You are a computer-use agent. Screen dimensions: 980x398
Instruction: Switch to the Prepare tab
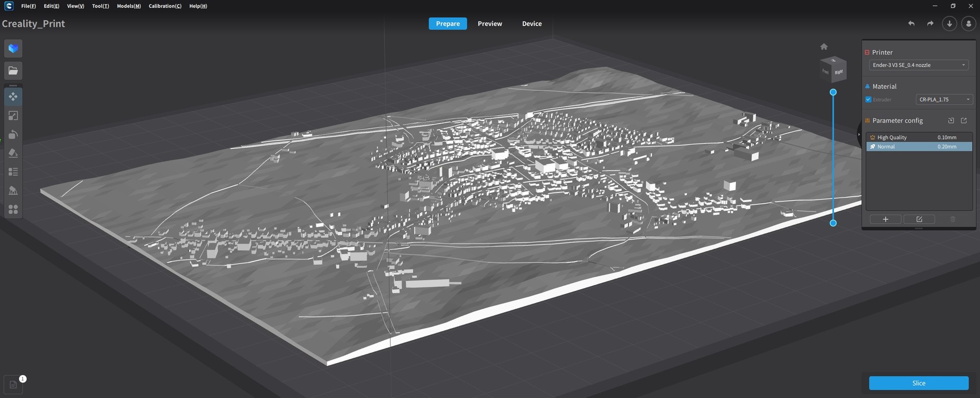point(448,23)
